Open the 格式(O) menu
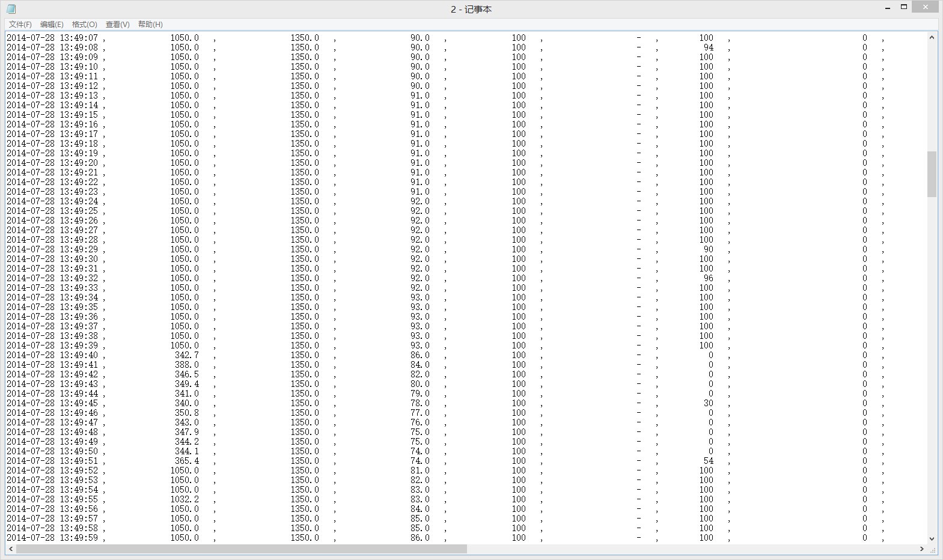 [x=84, y=25]
